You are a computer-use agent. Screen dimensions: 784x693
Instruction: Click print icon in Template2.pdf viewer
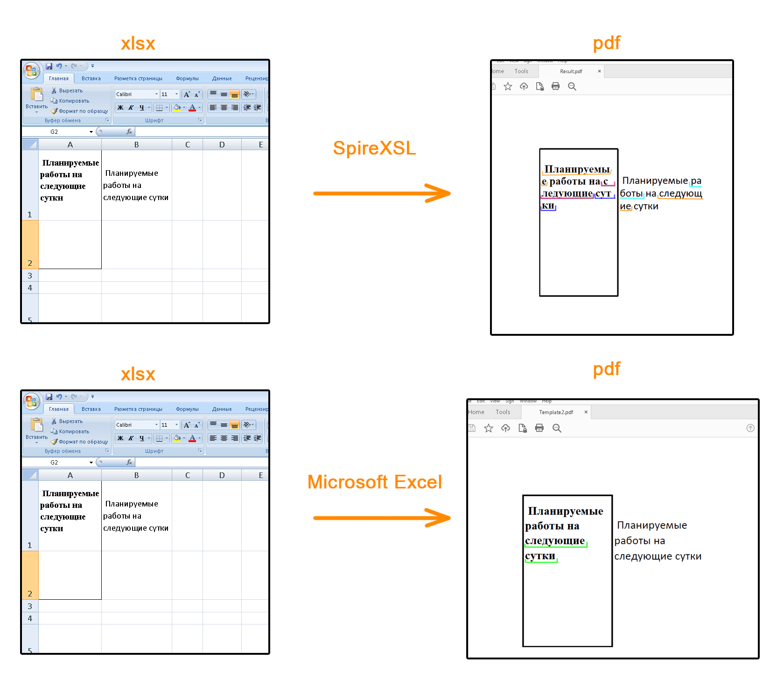(539, 428)
